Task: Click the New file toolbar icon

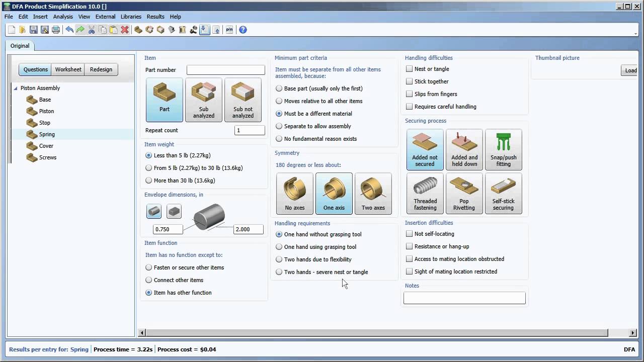Action: tap(11, 30)
